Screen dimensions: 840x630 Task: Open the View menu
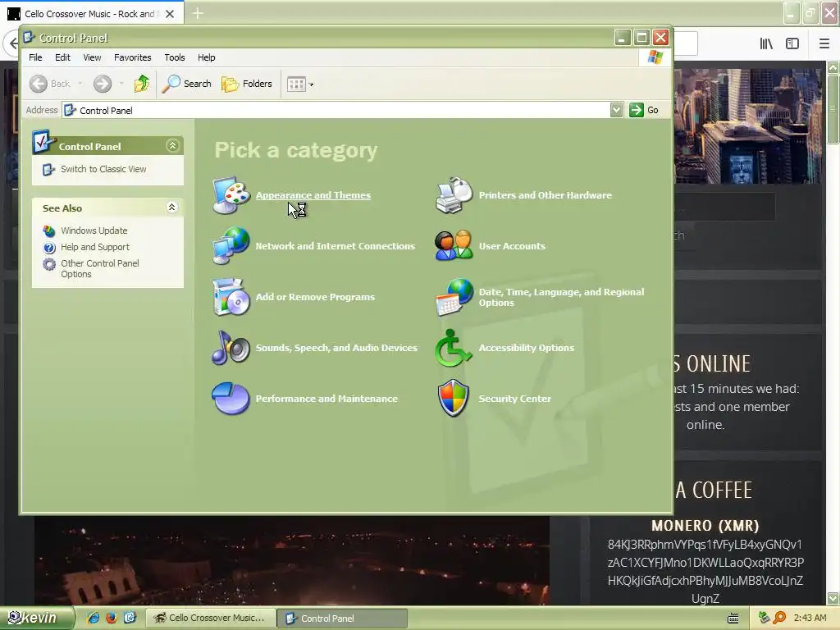tap(92, 57)
